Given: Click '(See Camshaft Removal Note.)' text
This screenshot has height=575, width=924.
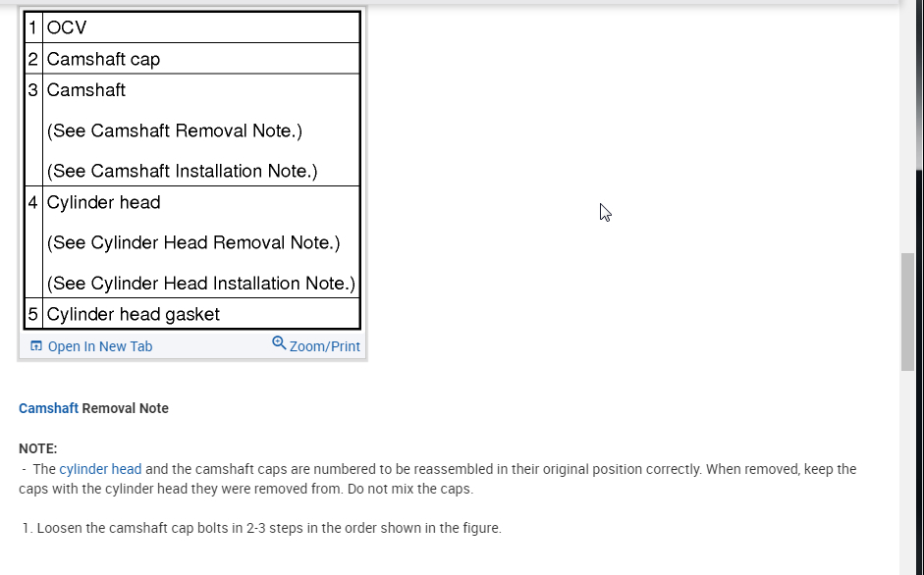Looking at the screenshot, I should coord(175,131).
